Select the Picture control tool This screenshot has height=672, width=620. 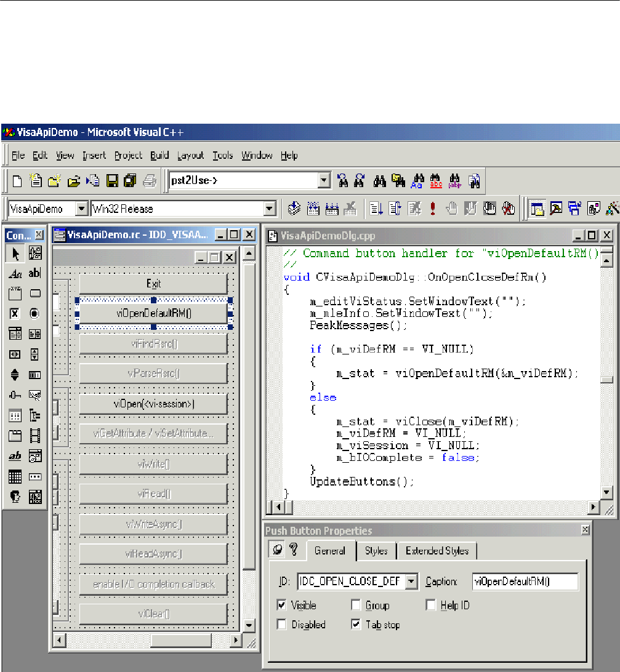point(34,254)
